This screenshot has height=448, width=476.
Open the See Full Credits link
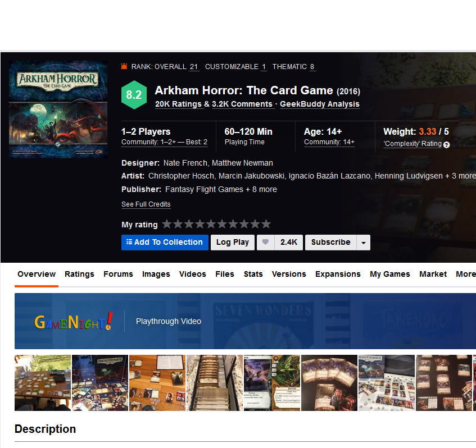[x=146, y=204]
